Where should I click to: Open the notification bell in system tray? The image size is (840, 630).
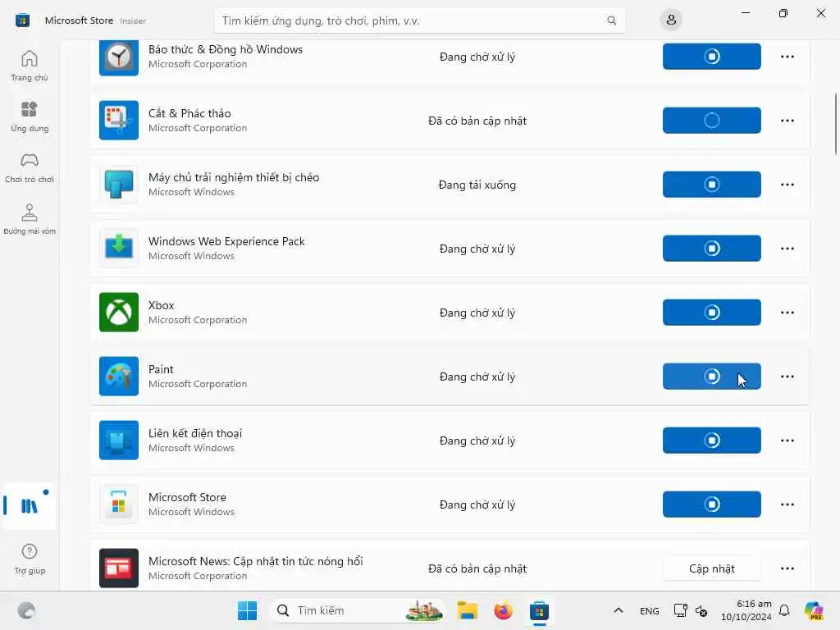pyautogui.click(x=784, y=610)
